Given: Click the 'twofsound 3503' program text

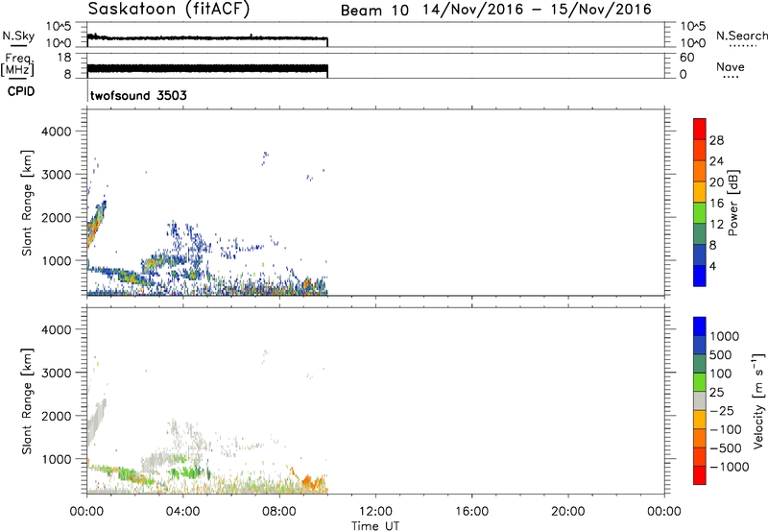Looking at the screenshot, I should (x=138, y=95).
